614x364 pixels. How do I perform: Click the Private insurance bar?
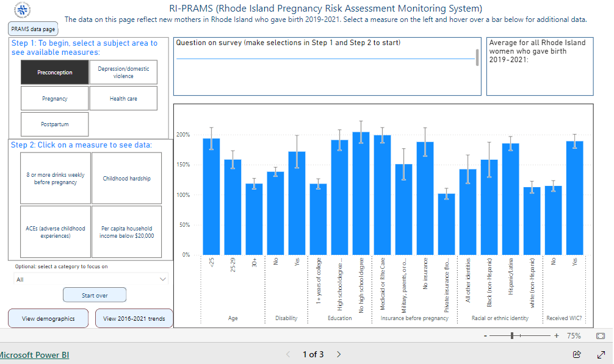pos(446,224)
